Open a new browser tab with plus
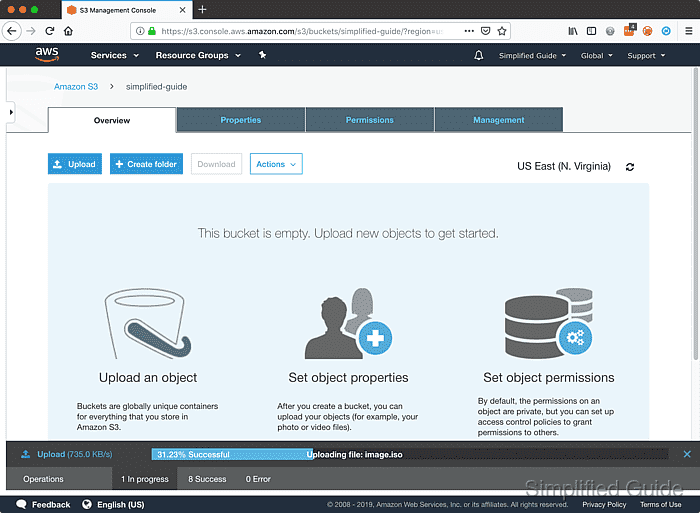700x513 pixels. pyautogui.click(x=202, y=9)
